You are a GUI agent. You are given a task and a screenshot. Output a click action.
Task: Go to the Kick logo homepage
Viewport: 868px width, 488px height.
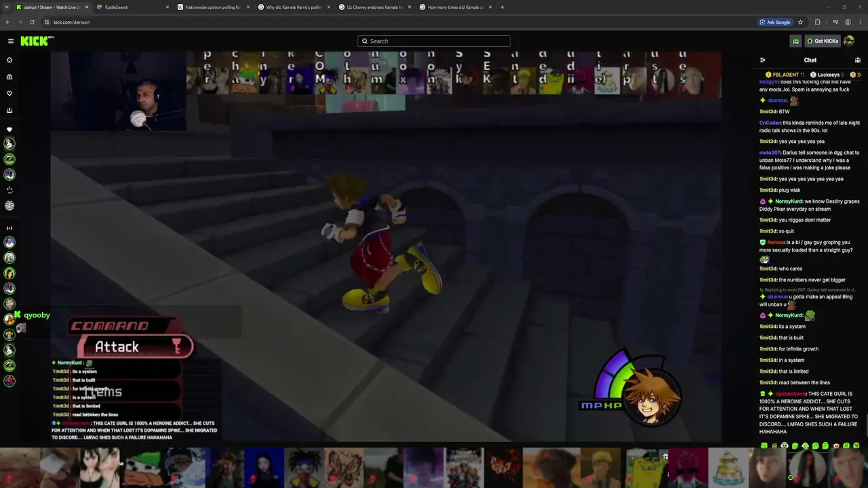point(37,41)
